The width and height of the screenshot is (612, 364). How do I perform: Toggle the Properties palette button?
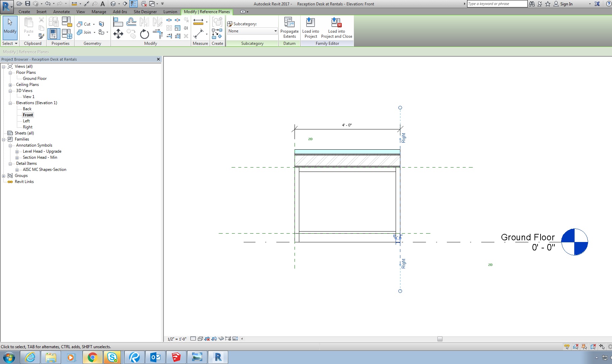[54, 34]
